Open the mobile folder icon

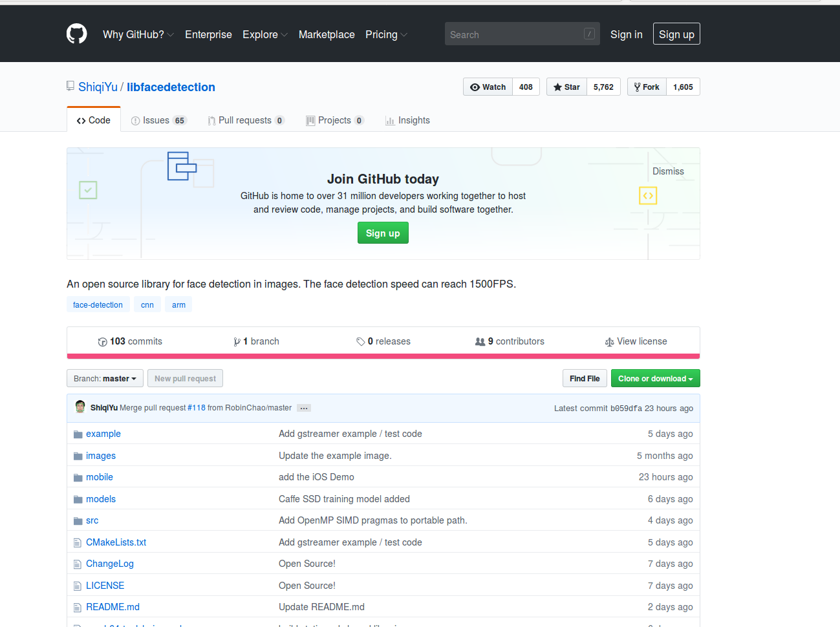[x=78, y=478]
